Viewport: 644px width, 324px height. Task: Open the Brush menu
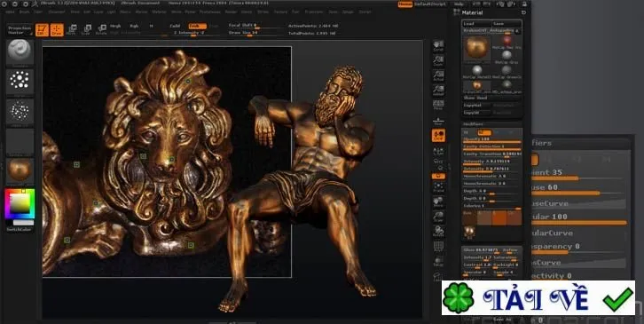tap(25, 12)
